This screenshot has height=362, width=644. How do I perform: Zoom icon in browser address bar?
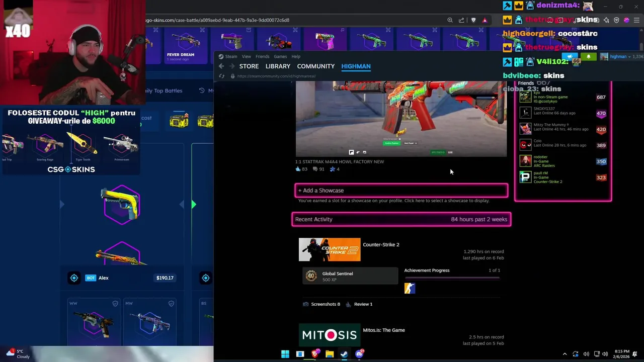pos(450,20)
